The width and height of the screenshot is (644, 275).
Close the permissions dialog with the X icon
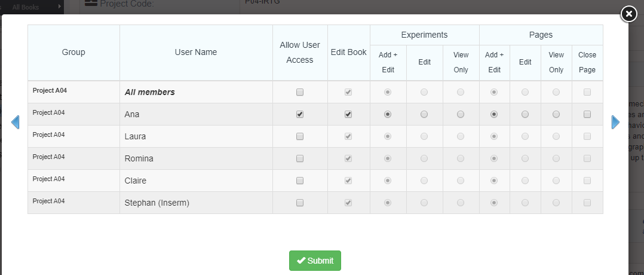(x=628, y=14)
